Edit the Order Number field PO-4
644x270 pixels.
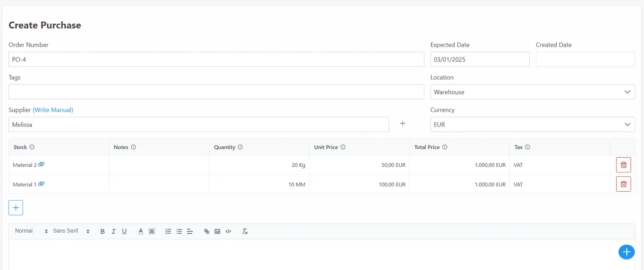(216, 59)
